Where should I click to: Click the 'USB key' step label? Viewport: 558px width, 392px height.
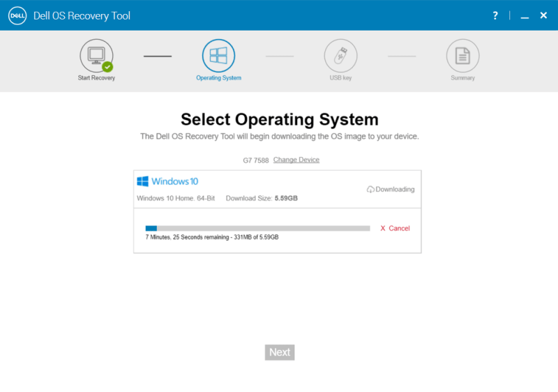340,78
